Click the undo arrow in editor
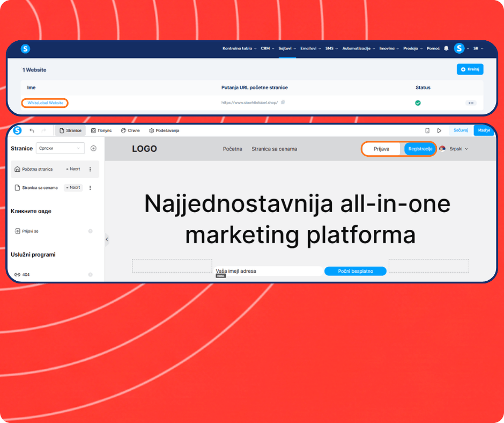Screen dimensions: 504x423 coord(32,130)
